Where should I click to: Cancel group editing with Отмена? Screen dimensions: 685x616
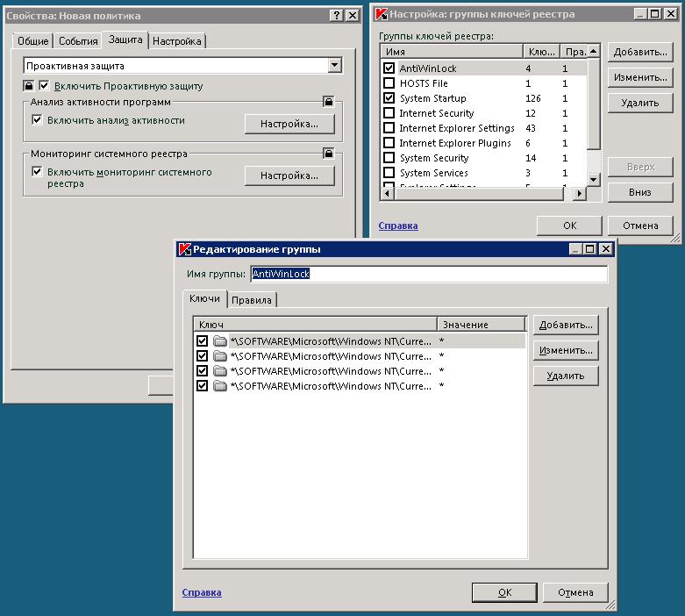[x=575, y=592]
